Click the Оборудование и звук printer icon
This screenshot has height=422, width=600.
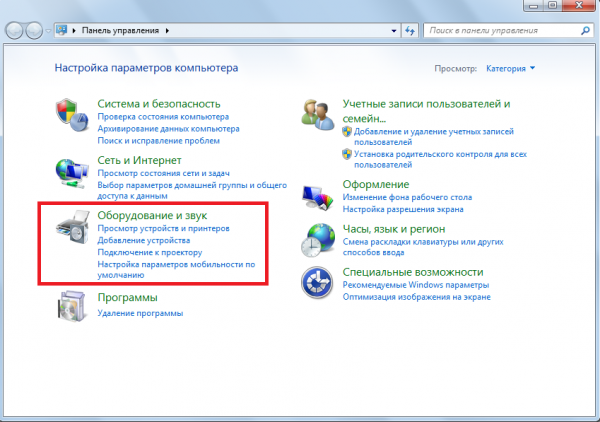tap(72, 226)
